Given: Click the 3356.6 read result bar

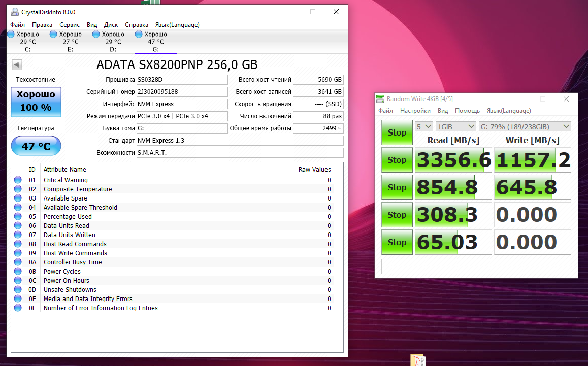Looking at the screenshot, I should [x=453, y=160].
